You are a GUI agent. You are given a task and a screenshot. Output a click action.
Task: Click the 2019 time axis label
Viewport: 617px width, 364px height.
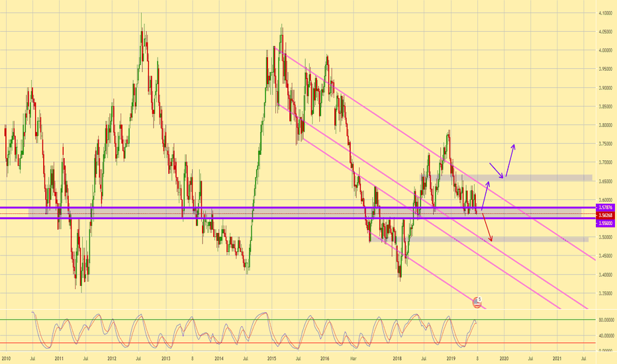point(451,359)
